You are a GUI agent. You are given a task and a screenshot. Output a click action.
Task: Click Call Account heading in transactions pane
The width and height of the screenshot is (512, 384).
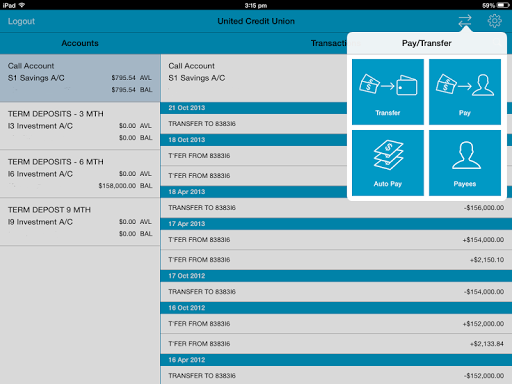click(192, 66)
